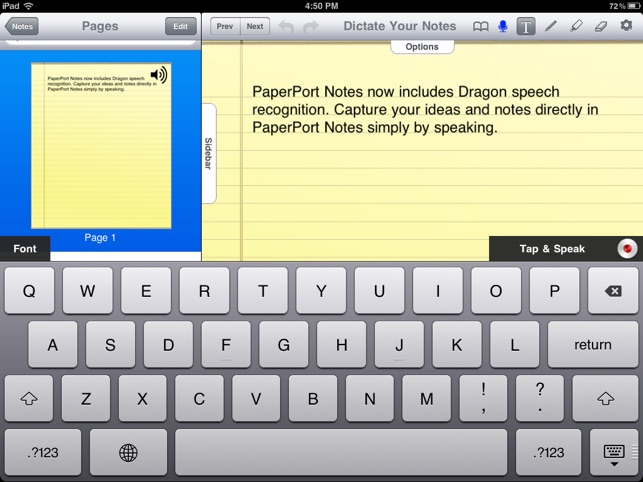643x482 pixels.
Task: Tap the Z key
Action: pyautogui.click(x=86, y=398)
